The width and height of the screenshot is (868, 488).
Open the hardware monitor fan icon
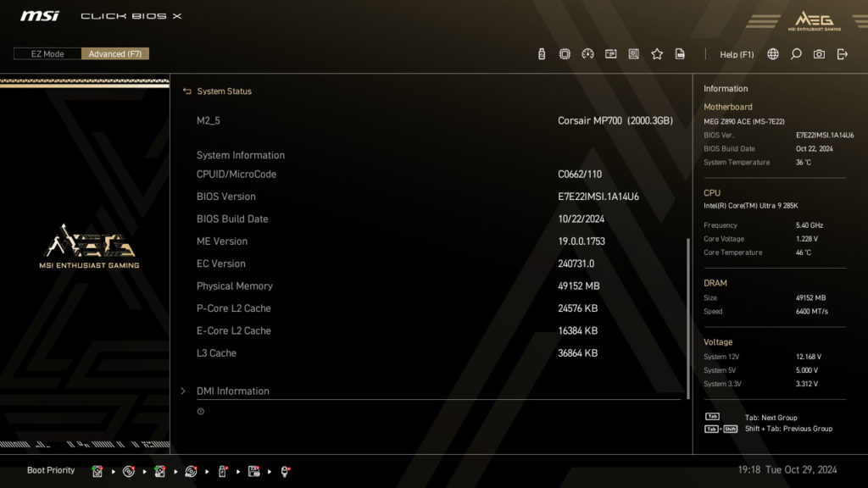634,53
